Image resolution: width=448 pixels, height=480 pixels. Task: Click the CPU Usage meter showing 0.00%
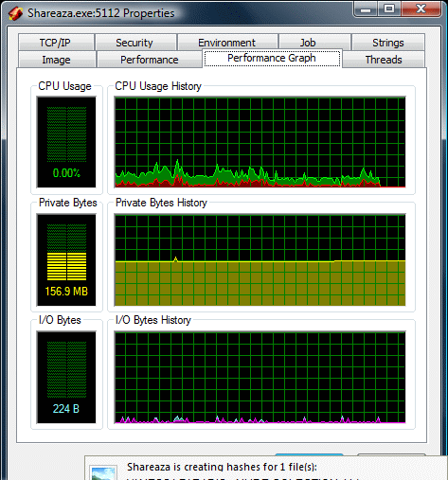[x=66, y=142]
